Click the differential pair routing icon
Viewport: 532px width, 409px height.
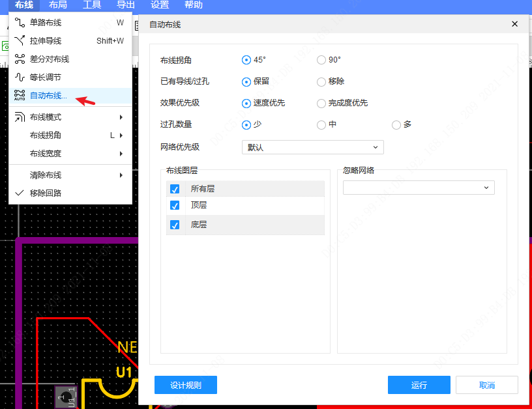click(20, 59)
